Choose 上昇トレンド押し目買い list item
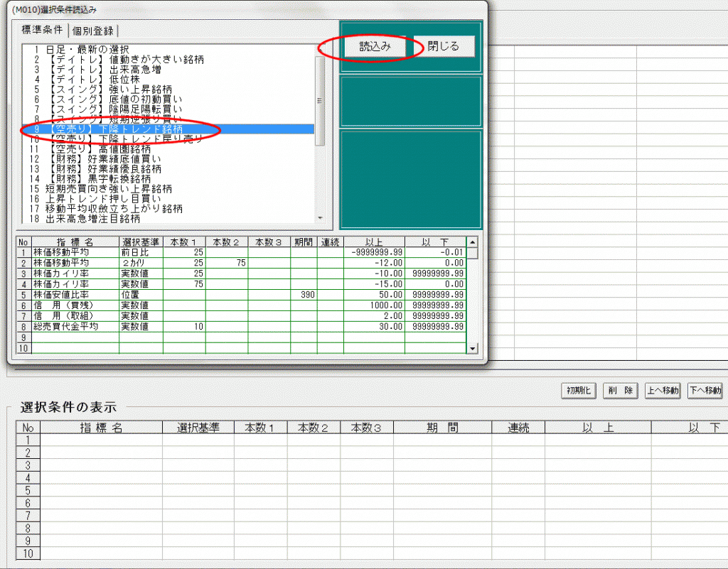 pyautogui.click(x=98, y=199)
